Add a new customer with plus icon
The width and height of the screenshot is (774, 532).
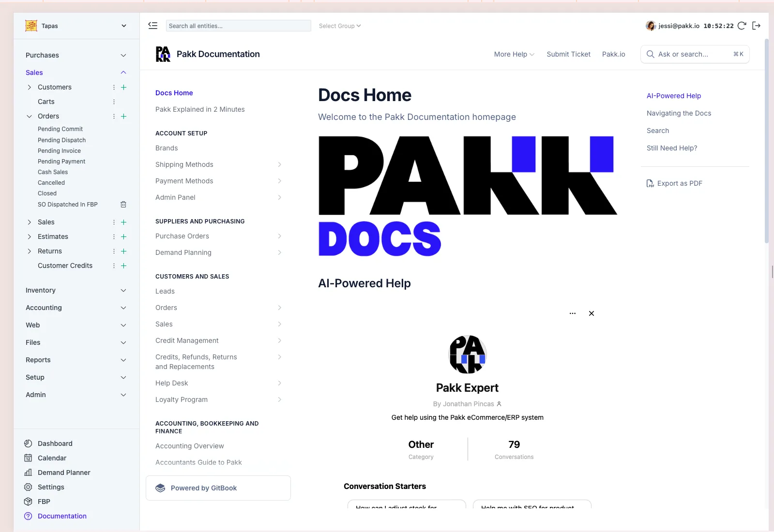pyautogui.click(x=123, y=87)
